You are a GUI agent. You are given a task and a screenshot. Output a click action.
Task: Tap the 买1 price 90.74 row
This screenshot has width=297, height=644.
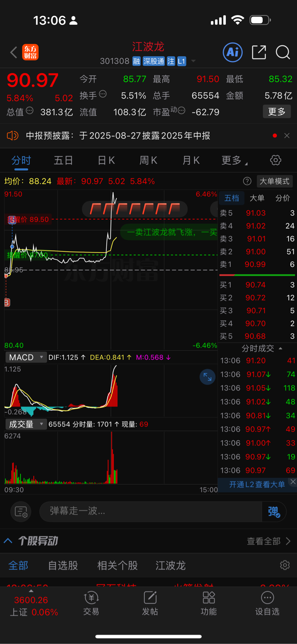tap(257, 285)
